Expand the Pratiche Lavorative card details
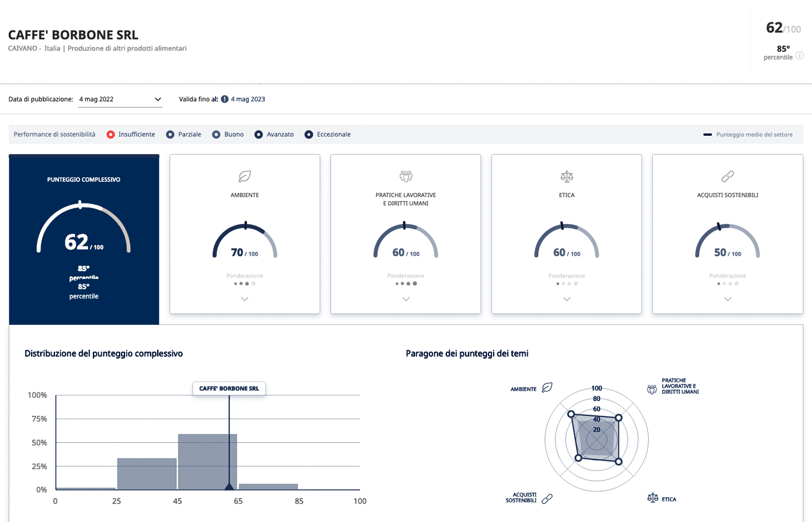Screen dimensions: 812x522 tap(406, 299)
